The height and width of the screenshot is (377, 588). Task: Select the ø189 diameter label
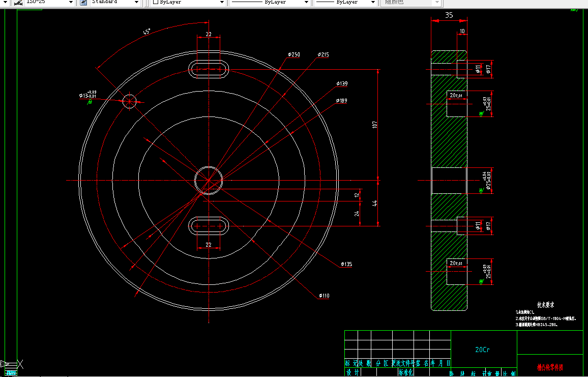[x=341, y=101]
